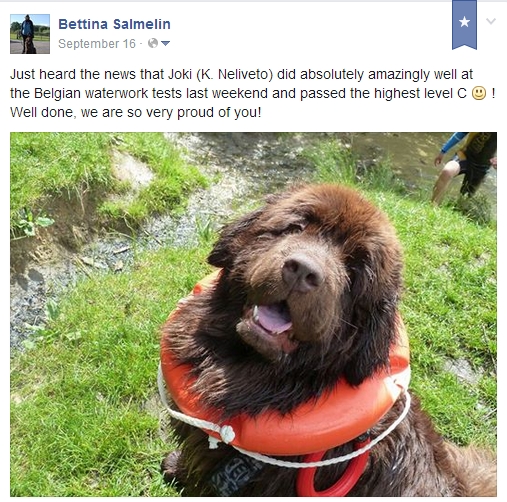Click the smiley emoji in the post
This screenshot has height=502, width=507.
tap(479, 93)
